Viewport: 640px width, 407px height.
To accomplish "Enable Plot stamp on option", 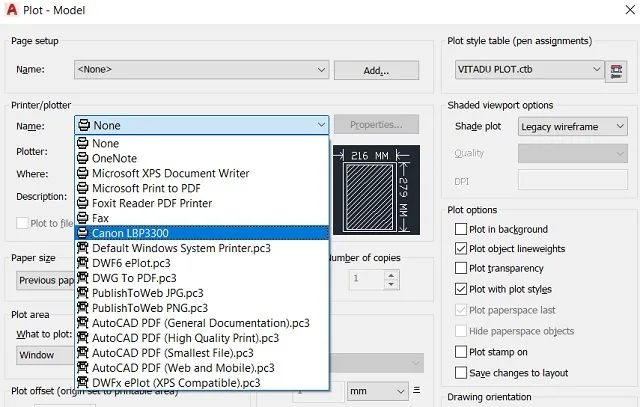I will (461, 352).
